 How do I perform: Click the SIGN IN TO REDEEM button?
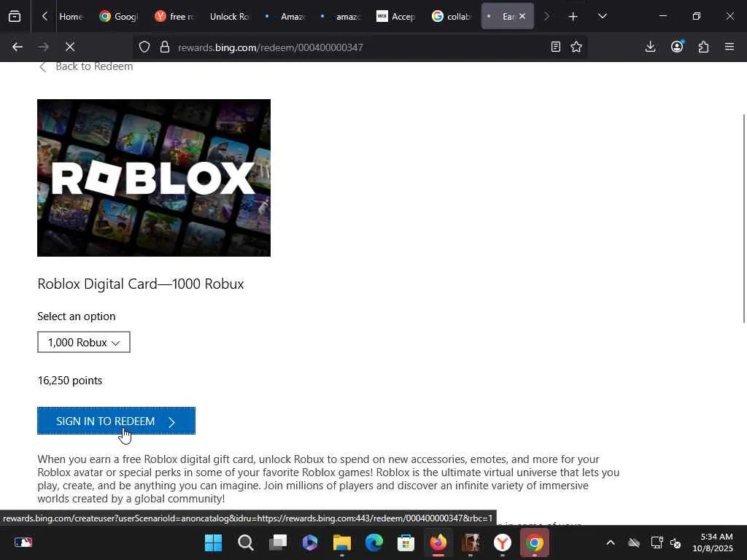pyautogui.click(x=116, y=421)
